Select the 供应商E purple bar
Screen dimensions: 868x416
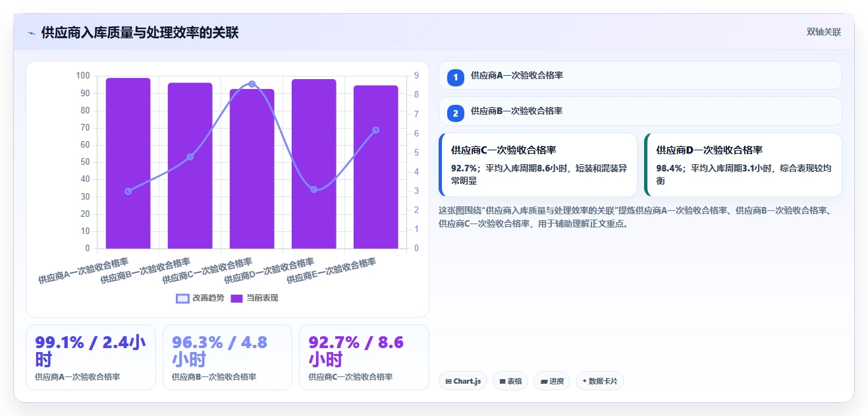(376, 167)
